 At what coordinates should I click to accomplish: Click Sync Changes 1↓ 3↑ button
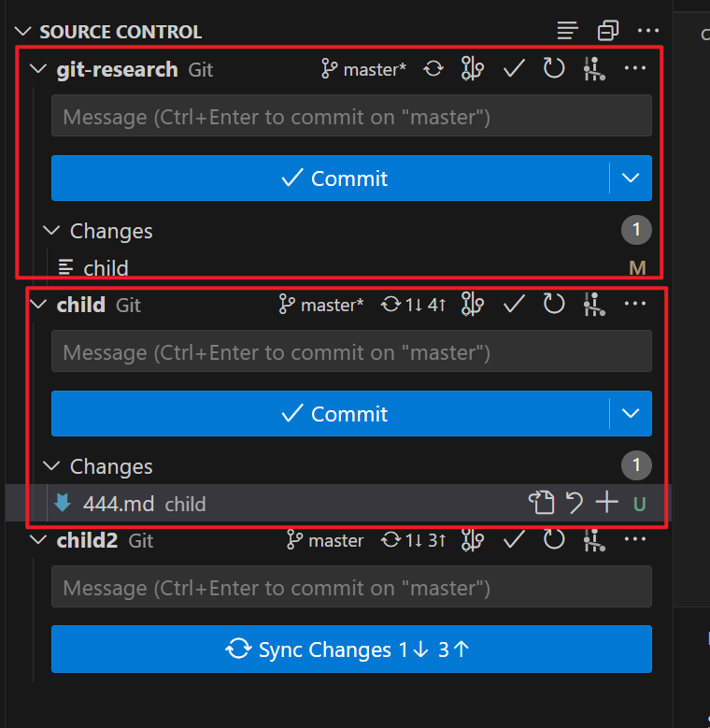coord(351,649)
